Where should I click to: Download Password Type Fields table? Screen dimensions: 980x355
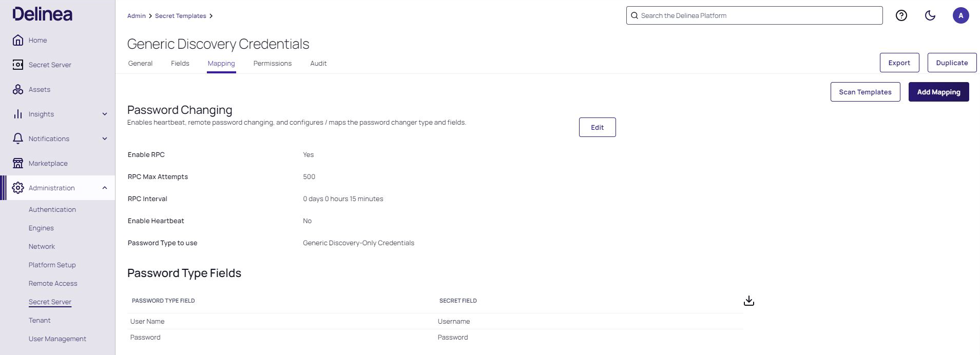point(748,301)
